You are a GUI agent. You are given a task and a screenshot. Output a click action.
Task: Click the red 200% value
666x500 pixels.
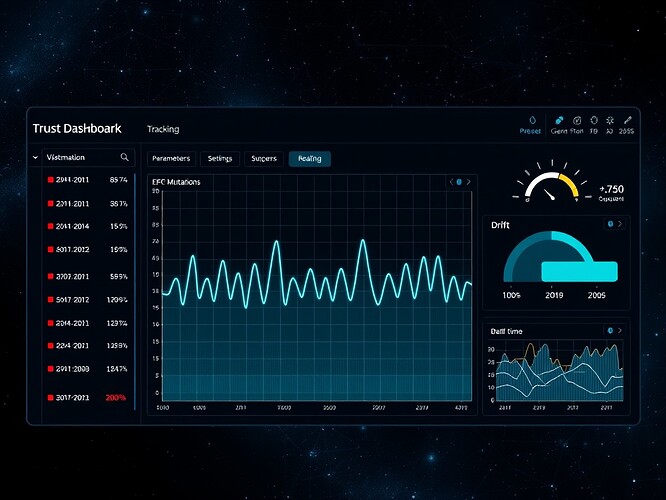tap(116, 398)
